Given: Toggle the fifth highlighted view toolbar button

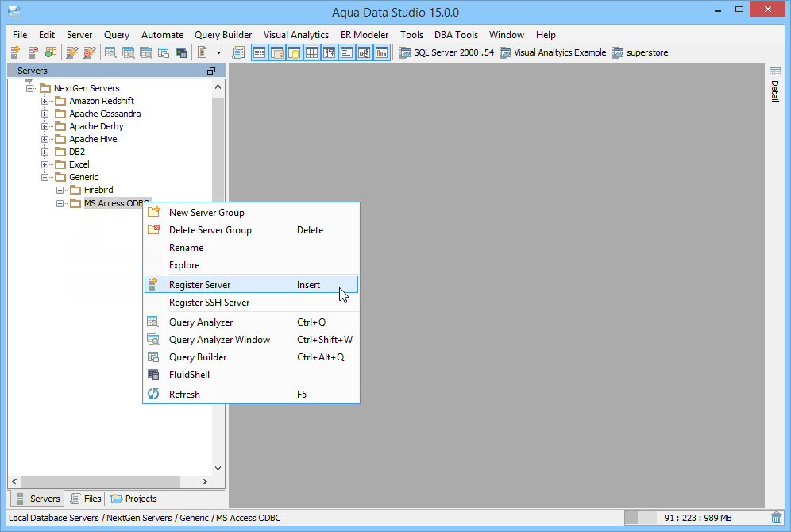Looking at the screenshot, I should point(330,52).
